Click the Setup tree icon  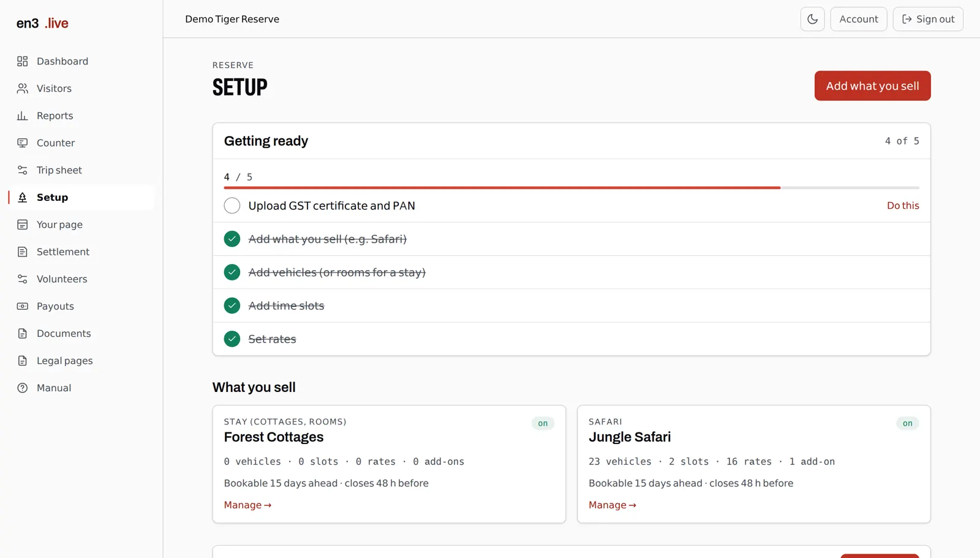[23, 197]
